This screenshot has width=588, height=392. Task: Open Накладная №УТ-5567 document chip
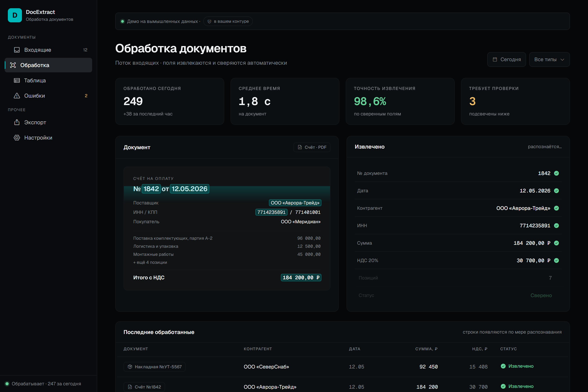point(154,367)
